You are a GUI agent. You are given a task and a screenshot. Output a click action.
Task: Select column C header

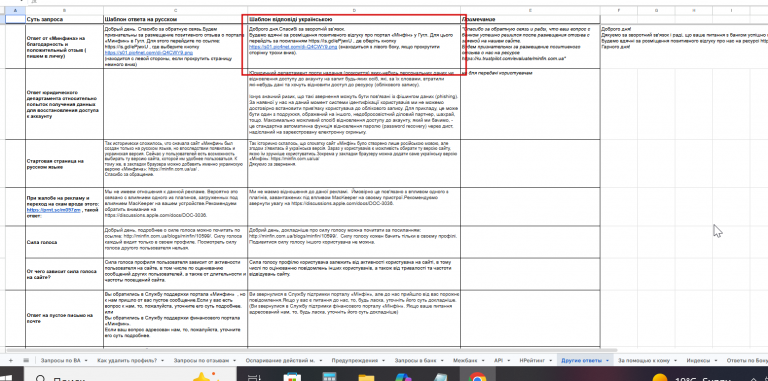(x=175, y=10)
